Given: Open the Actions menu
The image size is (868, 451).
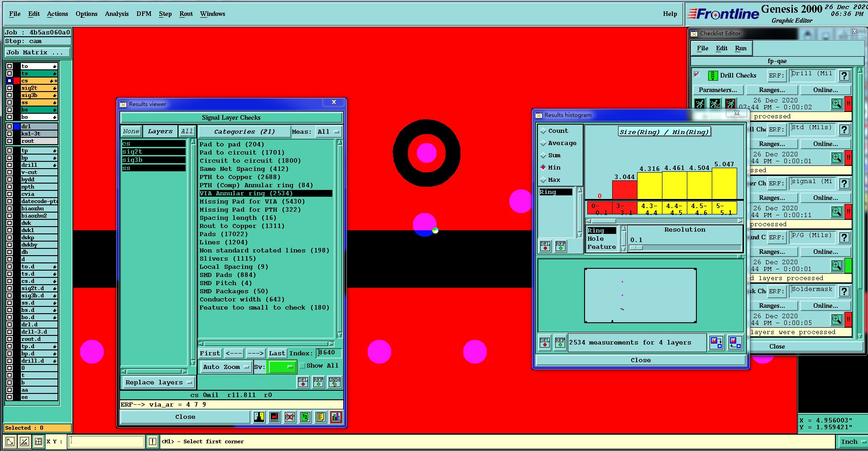Looking at the screenshot, I should [58, 14].
